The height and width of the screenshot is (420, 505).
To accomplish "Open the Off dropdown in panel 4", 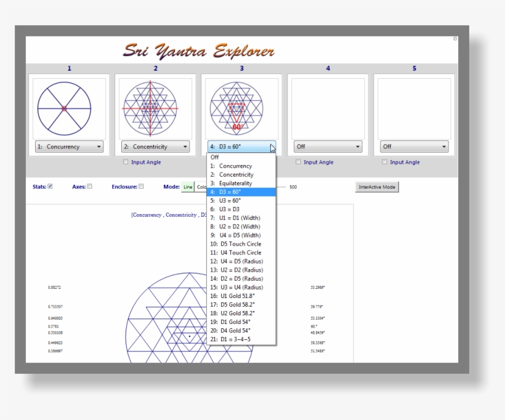I will [327, 147].
